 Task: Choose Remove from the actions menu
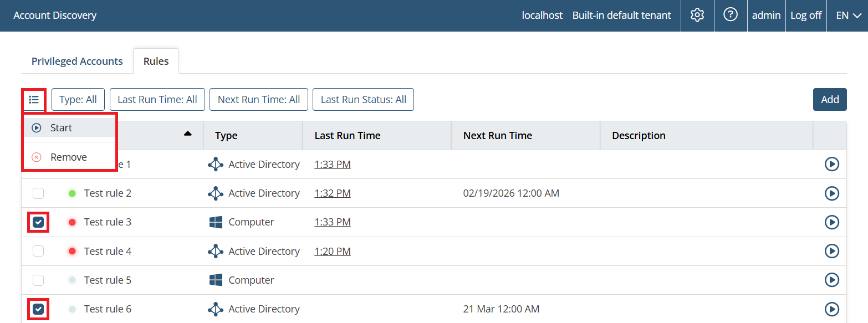coord(68,157)
